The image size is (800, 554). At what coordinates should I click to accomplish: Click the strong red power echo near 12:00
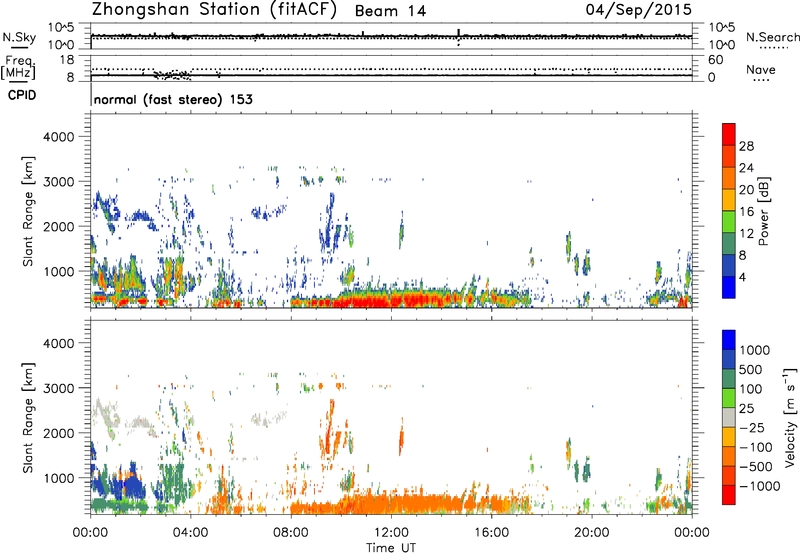pos(393,301)
